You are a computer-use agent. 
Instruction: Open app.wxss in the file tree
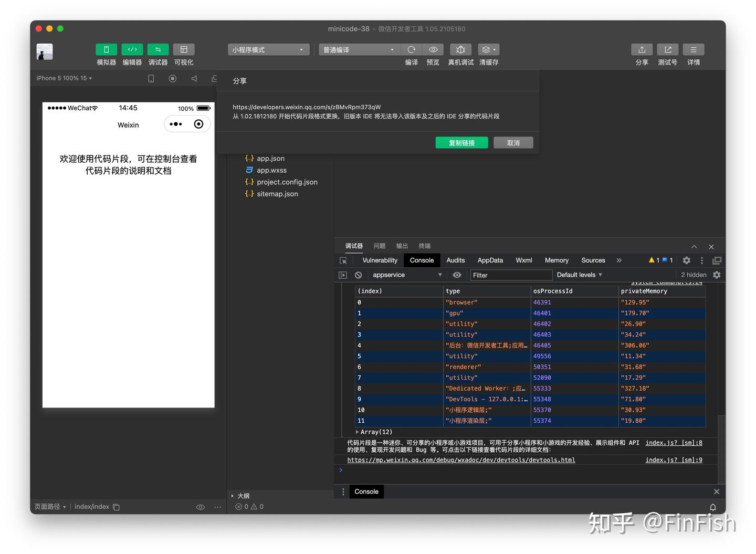coord(271,170)
